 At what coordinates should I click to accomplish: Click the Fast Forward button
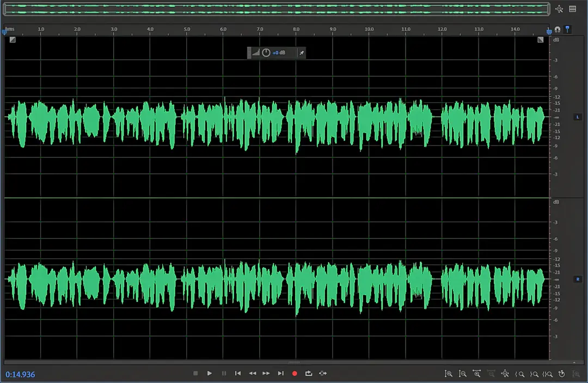click(x=266, y=373)
